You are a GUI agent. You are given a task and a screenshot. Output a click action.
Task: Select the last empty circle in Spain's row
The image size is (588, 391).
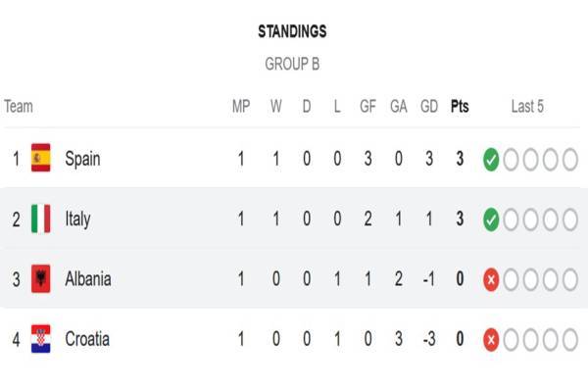click(570, 160)
